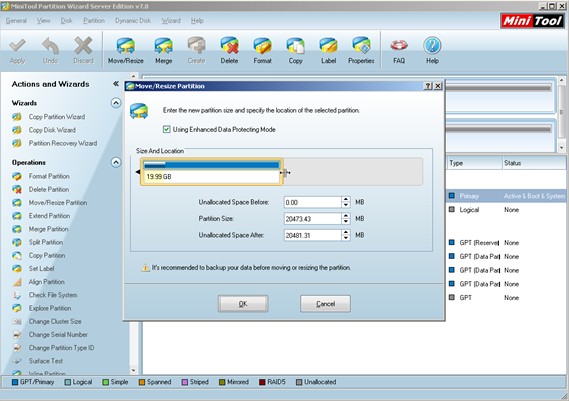Click Change Serial Number icon
This screenshot has height=401, width=569.
(17, 335)
